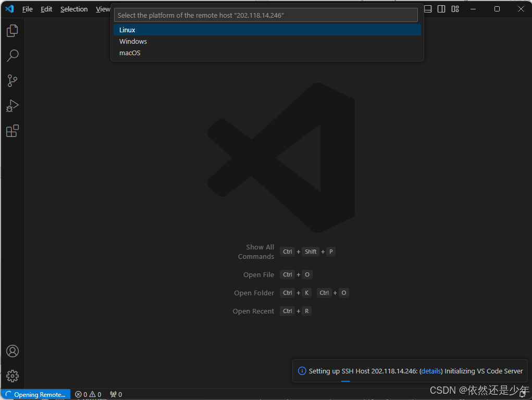Click the P key hint
532x400 pixels.
[x=331, y=252]
